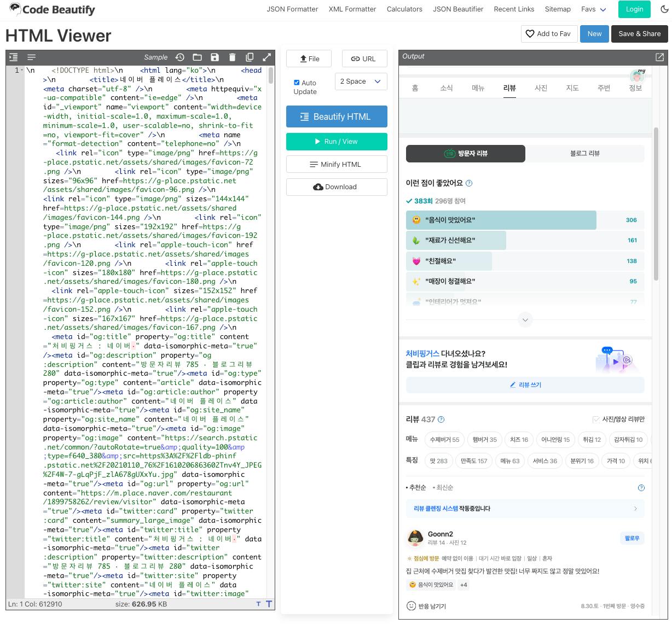Click the code editor vertical scrollbar

271,75
